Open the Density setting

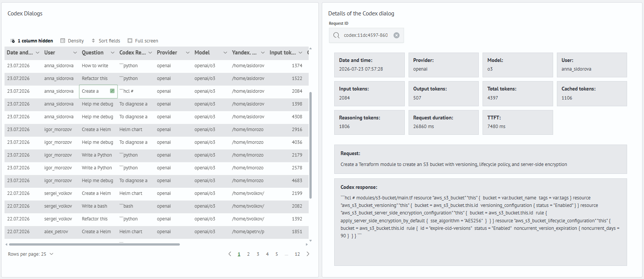[72, 41]
